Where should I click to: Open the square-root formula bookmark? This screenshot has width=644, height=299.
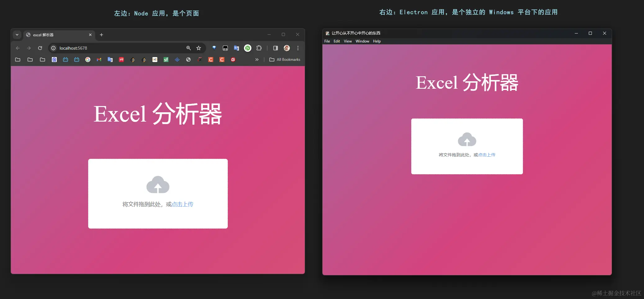tap(200, 60)
